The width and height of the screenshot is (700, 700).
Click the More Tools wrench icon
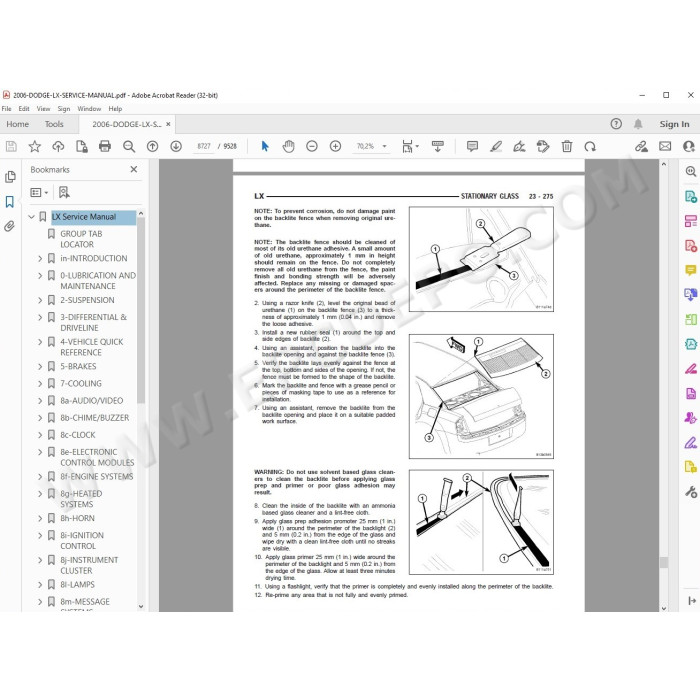pos(691,492)
